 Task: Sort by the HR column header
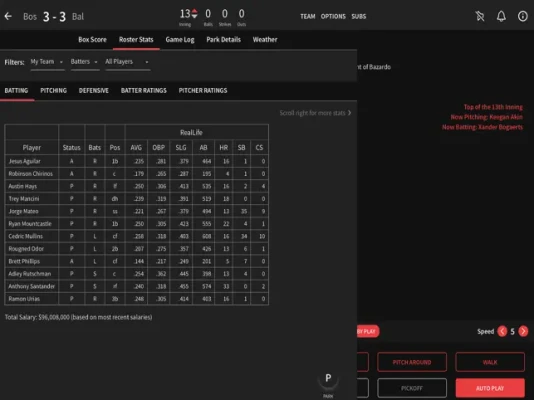pos(223,147)
